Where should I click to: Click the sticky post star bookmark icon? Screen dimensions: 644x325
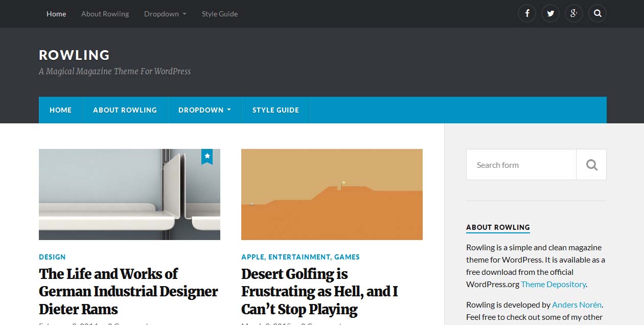207,157
